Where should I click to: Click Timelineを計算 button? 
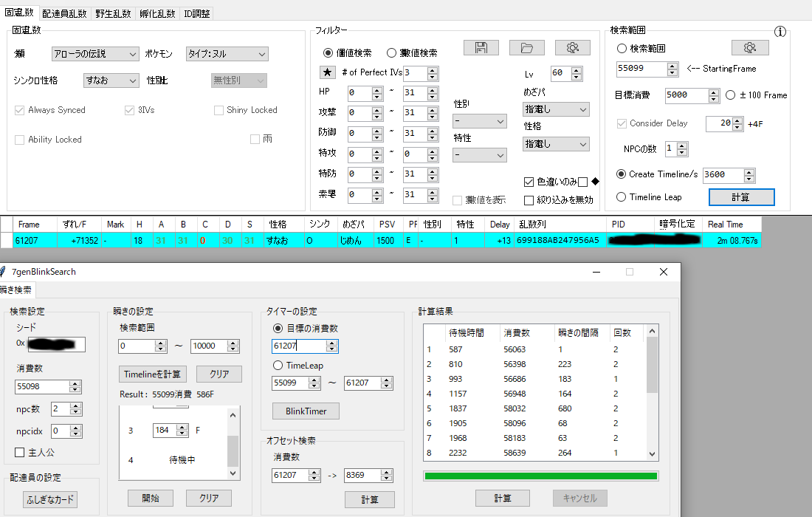coord(152,374)
